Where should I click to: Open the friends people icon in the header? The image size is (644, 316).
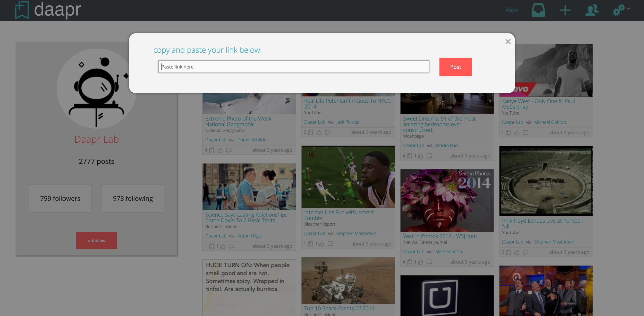pyautogui.click(x=592, y=10)
